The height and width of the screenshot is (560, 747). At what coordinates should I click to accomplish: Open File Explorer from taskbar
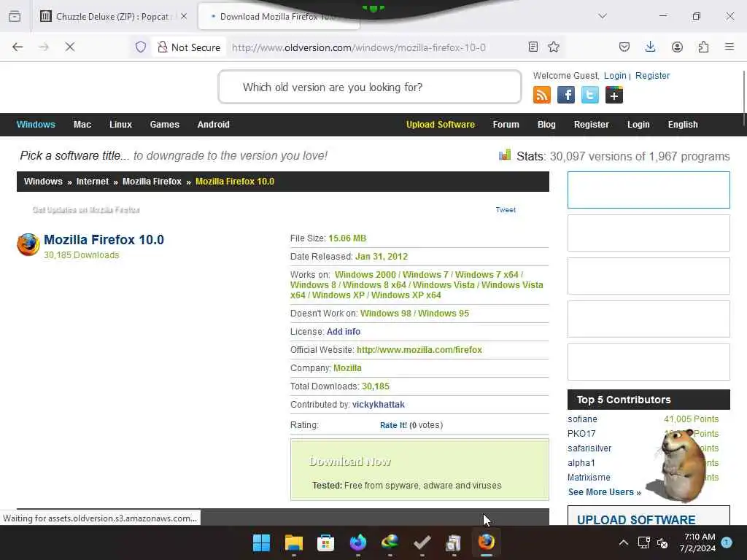coord(293,542)
